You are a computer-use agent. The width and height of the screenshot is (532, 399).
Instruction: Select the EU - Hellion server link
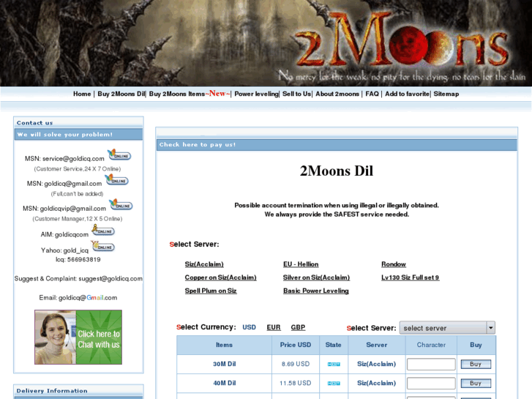301,264
